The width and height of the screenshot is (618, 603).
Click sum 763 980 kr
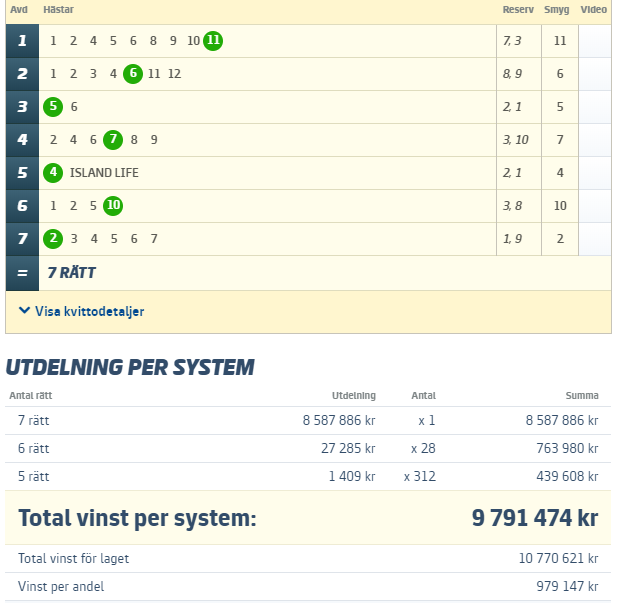coord(567,449)
